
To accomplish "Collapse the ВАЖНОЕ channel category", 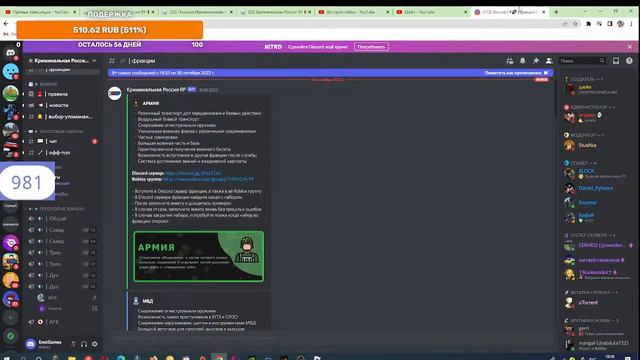I will tap(48, 84).
